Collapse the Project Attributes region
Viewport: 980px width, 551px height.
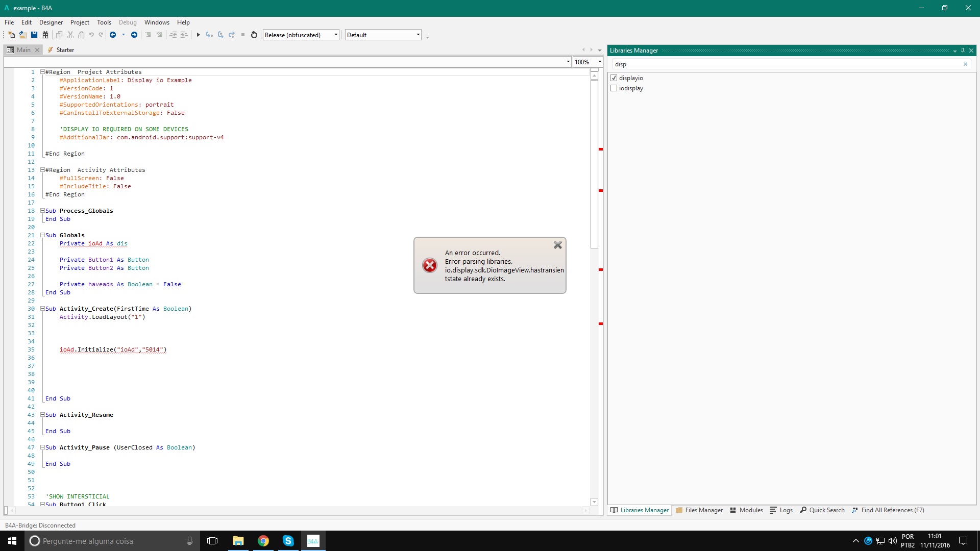[42, 72]
